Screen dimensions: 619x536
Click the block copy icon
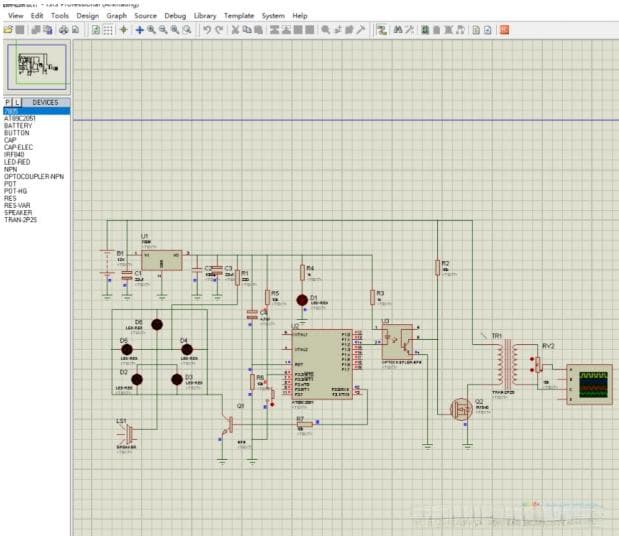[x=274, y=30]
